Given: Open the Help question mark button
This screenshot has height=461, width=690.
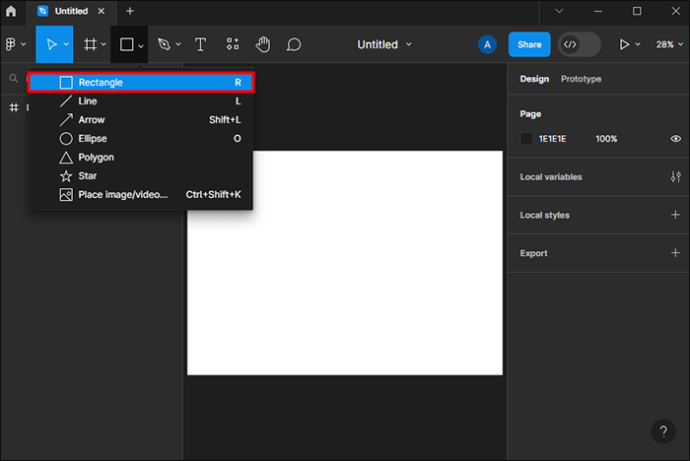Looking at the screenshot, I should [663, 432].
